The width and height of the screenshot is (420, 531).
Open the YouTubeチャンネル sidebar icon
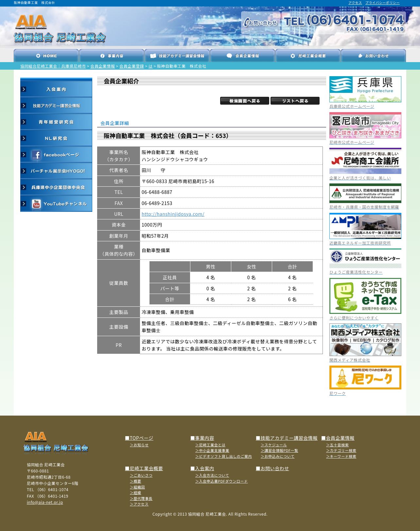[x=56, y=203]
